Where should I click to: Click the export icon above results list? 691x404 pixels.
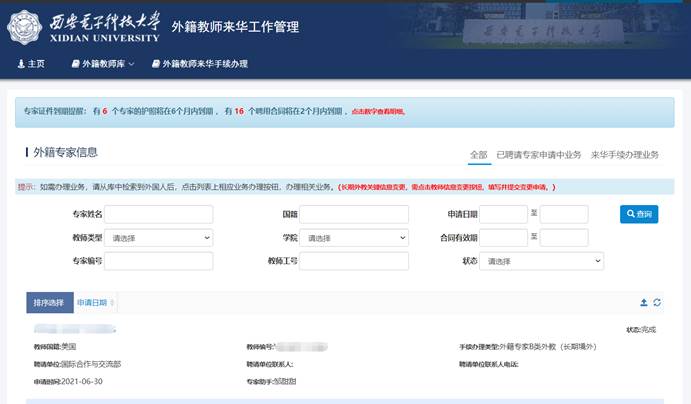pos(643,302)
